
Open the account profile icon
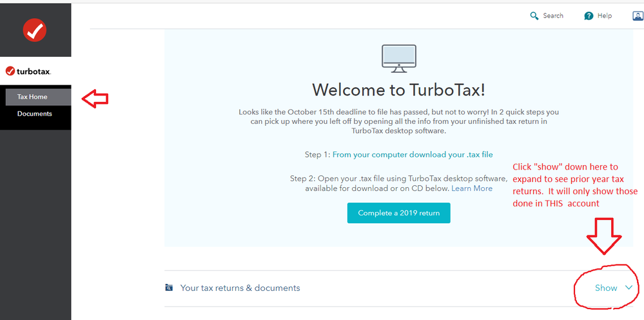click(x=638, y=16)
